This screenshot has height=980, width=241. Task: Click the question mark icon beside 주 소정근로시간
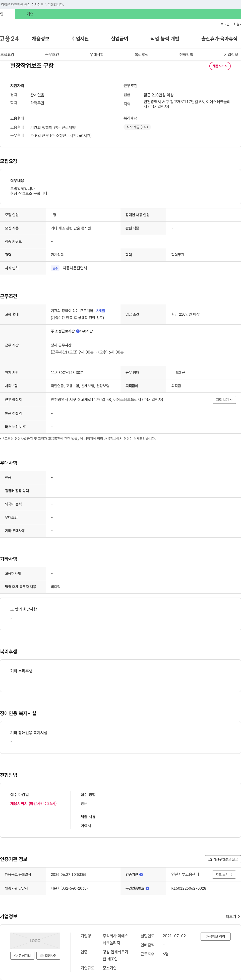point(78,331)
